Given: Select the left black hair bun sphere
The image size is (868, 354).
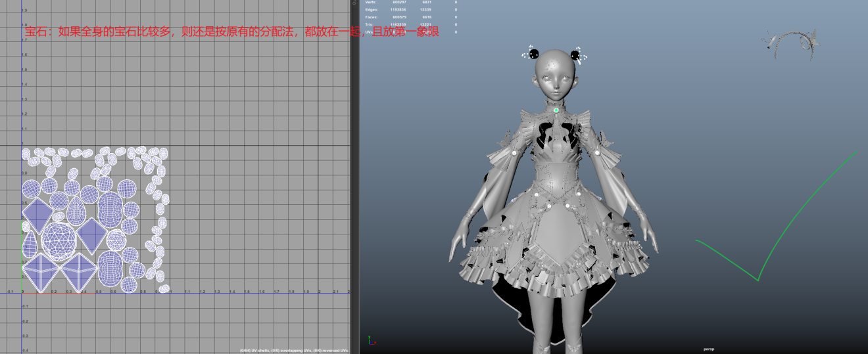Looking at the screenshot, I should coord(535,54).
